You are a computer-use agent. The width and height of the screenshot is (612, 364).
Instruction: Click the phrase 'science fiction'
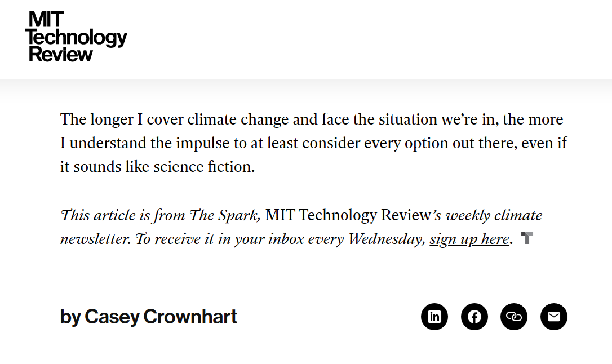coord(204,167)
